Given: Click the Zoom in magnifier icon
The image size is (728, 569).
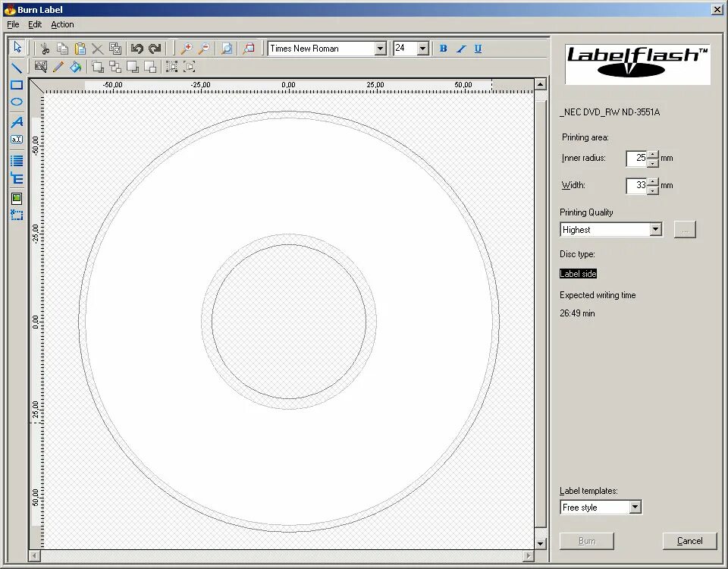Looking at the screenshot, I should click(187, 49).
